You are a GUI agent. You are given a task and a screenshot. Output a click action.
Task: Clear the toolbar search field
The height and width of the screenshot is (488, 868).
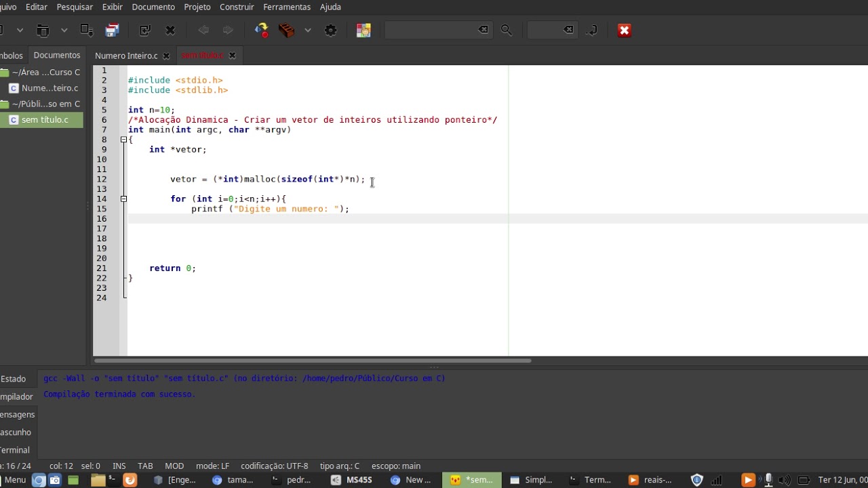[483, 30]
